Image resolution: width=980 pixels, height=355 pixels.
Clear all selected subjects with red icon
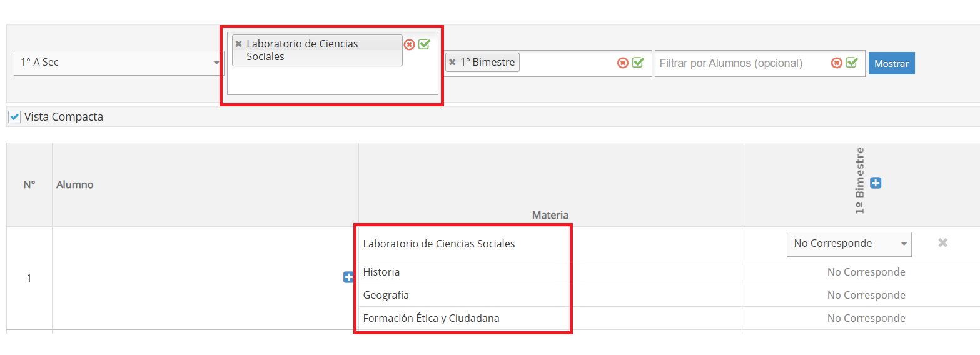coord(409,44)
